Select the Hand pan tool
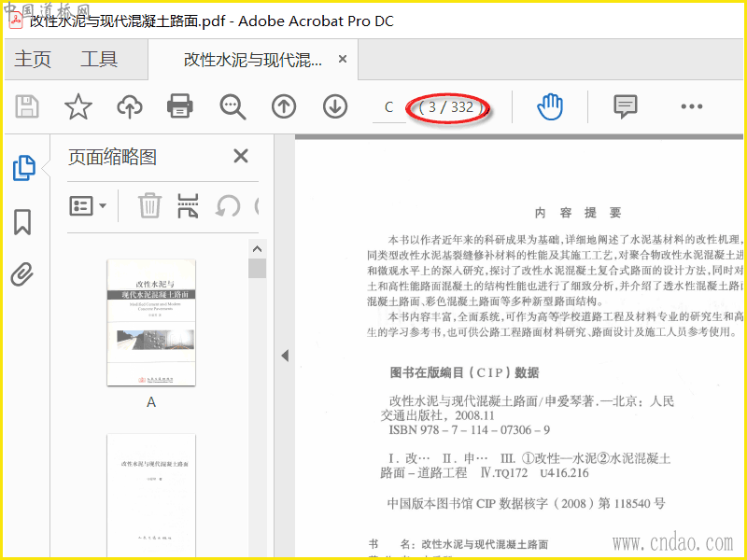Image resolution: width=747 pixels, height=560 pixels. (550, 106)
